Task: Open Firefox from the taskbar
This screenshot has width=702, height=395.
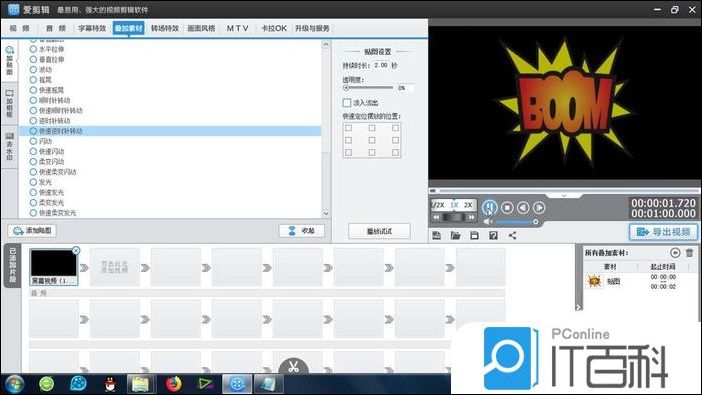Action: coord(174,384)
